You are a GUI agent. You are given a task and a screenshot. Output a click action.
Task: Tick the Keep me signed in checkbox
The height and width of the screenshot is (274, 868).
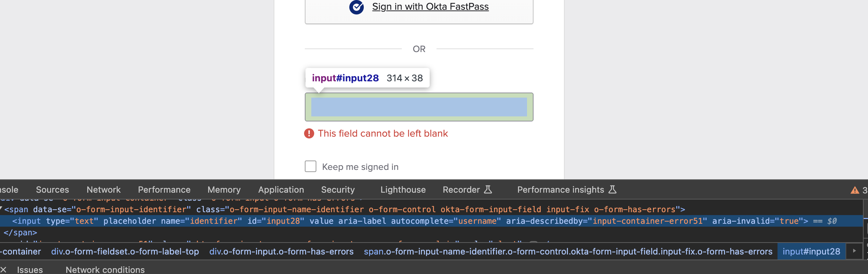(311, 166)
